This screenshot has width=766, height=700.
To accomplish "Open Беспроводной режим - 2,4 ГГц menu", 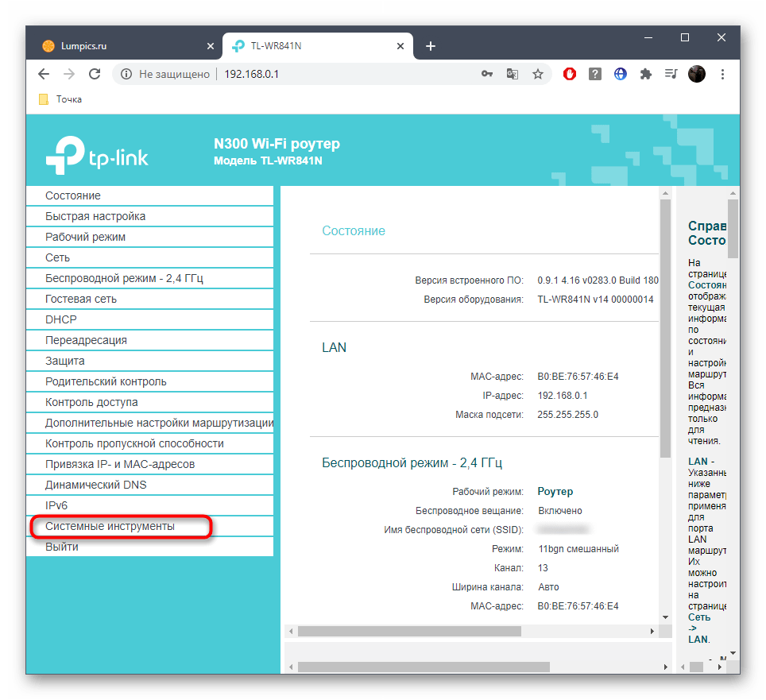I will [x=149, y=278].
